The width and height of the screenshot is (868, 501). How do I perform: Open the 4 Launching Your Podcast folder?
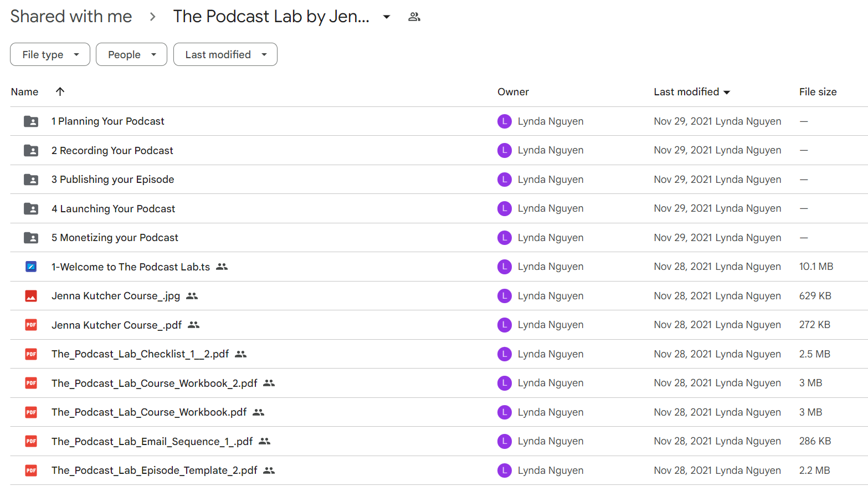click(114, 208)
